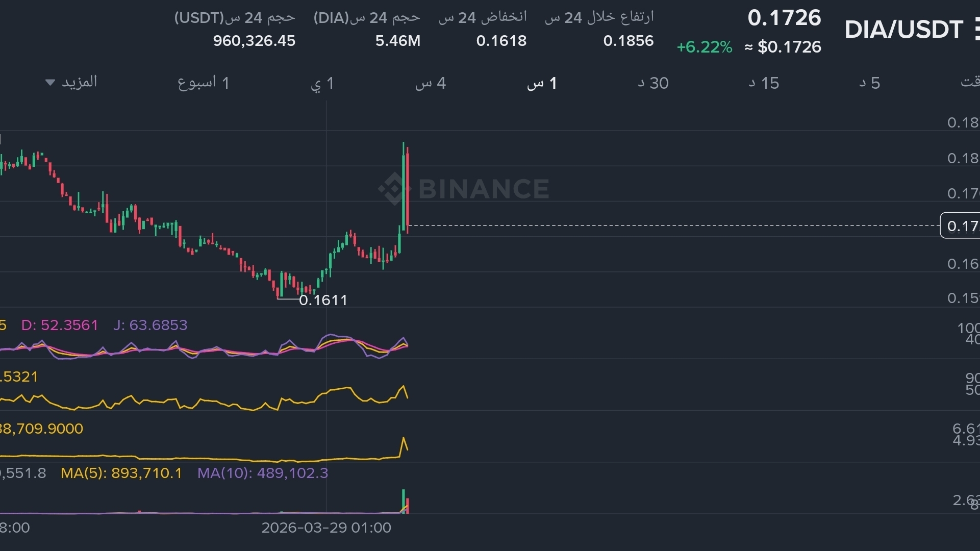Click the MA(10) volume indicator label

click(263, 473)
